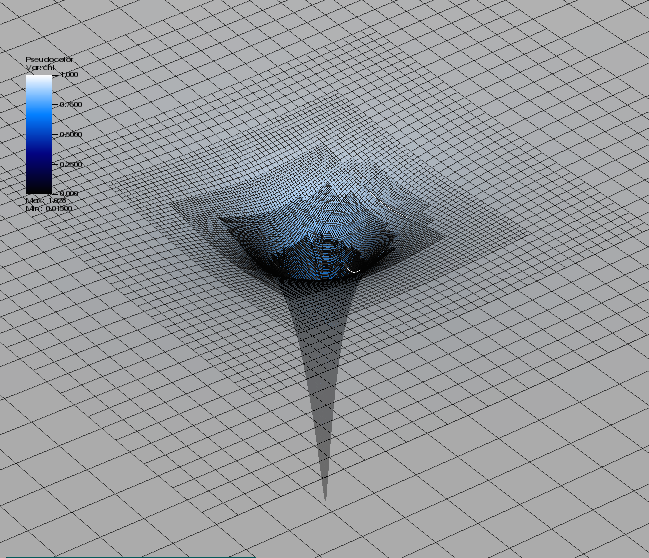Select the 0.7500 legend tick label

click(x=70, y=104)
